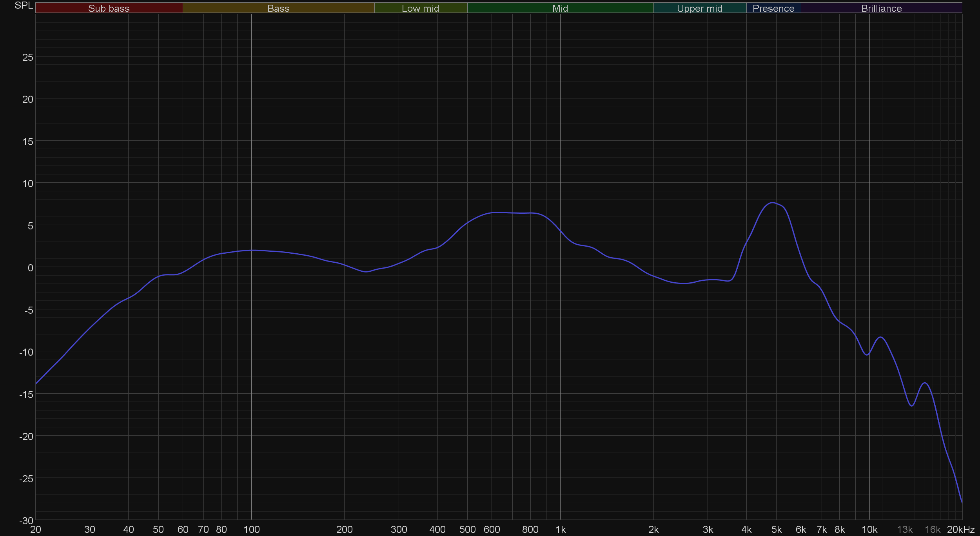Click the 0 dB SPL axis label
The image size is (980, 536).
(x=30, y=268)
